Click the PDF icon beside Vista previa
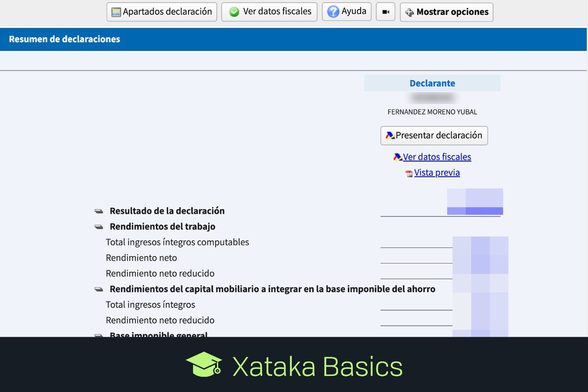 click(x=409, y=173)
